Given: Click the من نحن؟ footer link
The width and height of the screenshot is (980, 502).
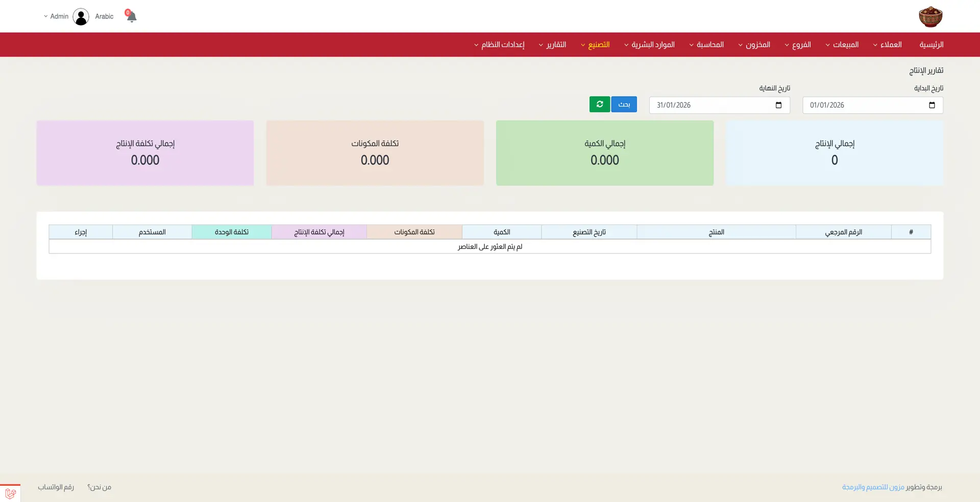Looking at the screenshot, I should pyautogui.click(x=99, y=487).
